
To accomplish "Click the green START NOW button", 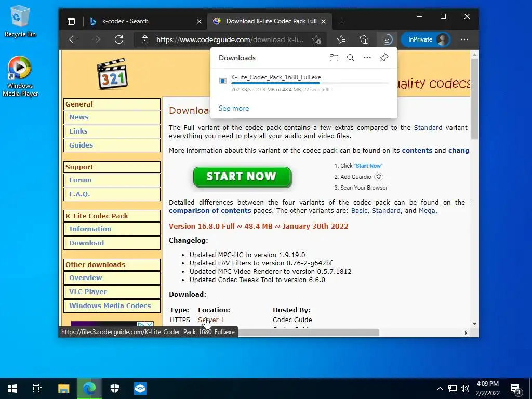I will click(x=242, y=177).
